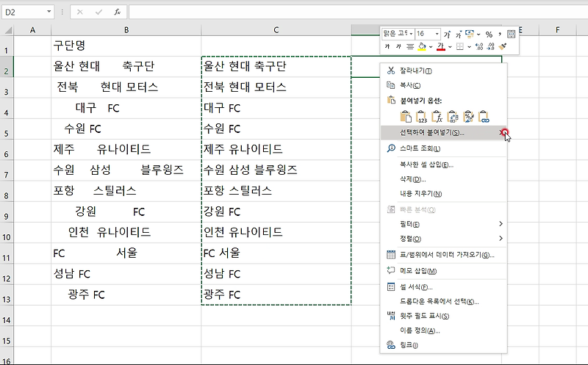Apply red font color
Image resolution: width=588 pixels, height=365 pixels.
tap(441, 46)
